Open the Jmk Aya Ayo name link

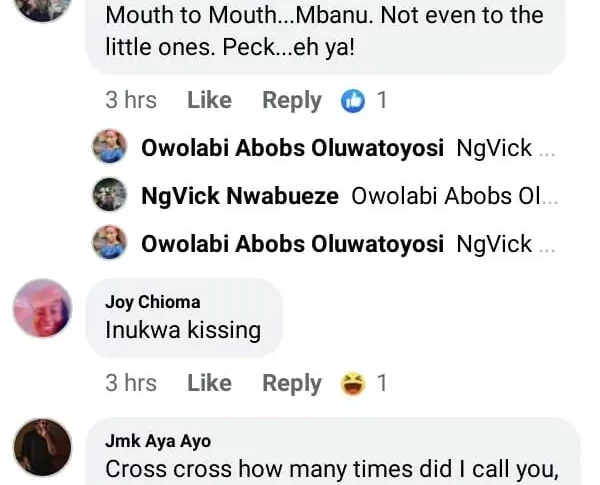[158, 441]
